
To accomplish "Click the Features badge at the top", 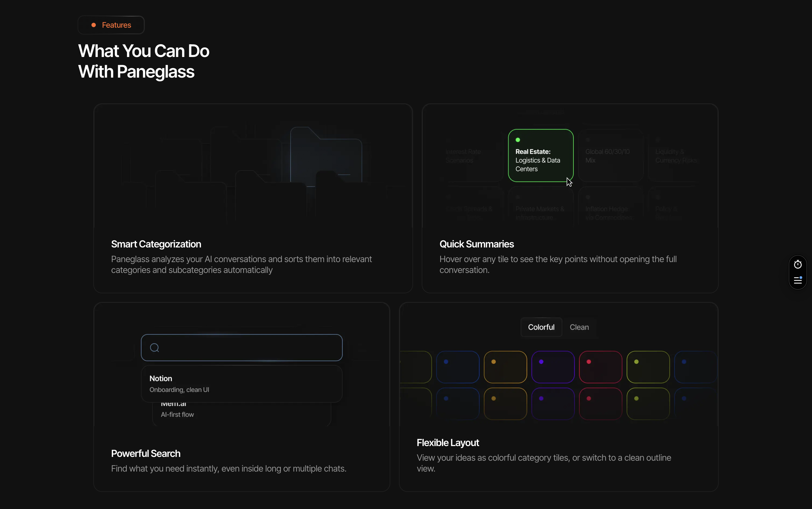I will [111, 25].
